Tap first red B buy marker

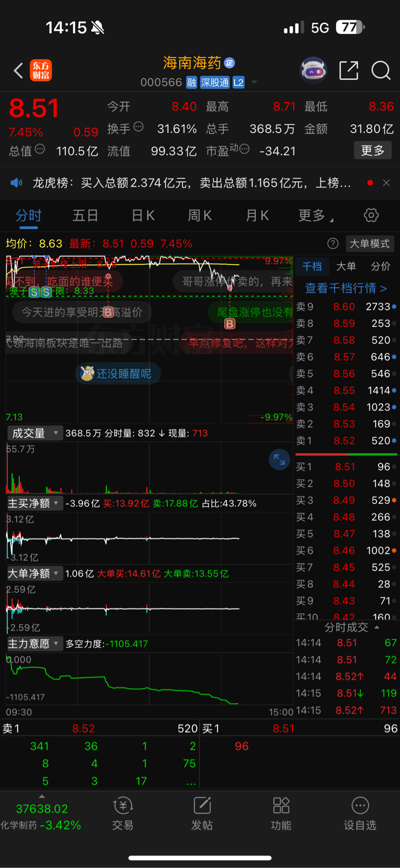coord(108,312)
